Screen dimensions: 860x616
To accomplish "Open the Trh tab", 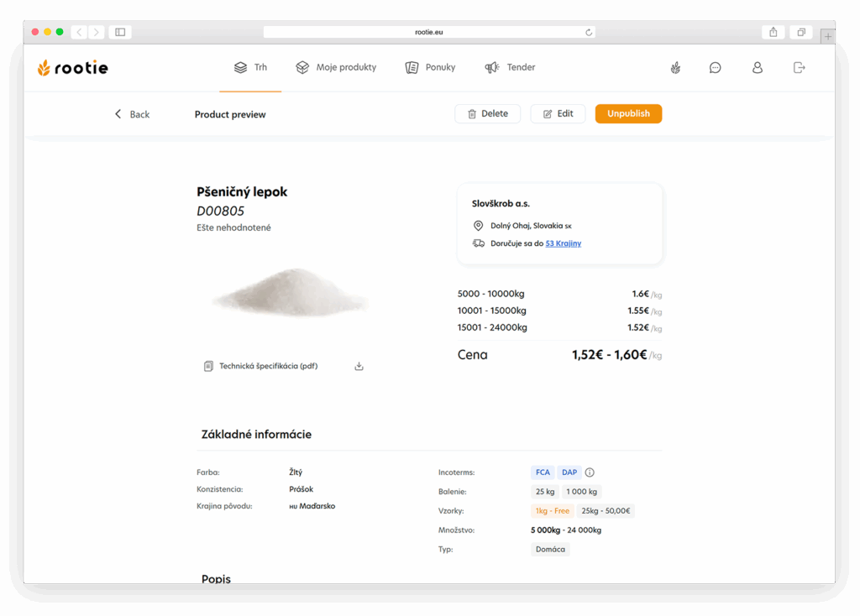I will 250,67.
